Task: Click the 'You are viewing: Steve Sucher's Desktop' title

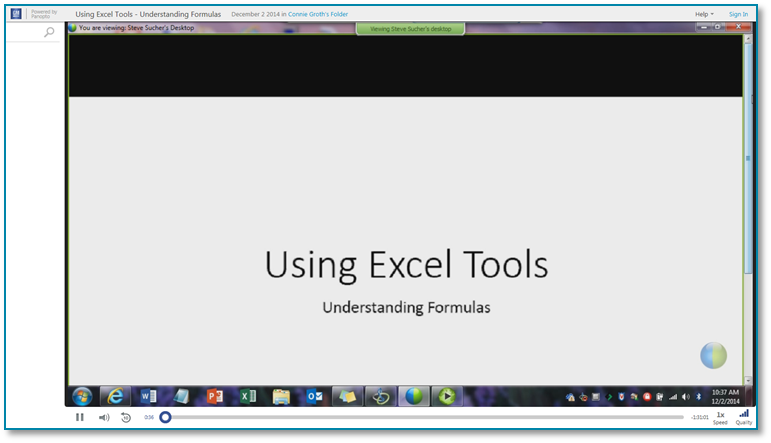Action: tap(136, 28)
